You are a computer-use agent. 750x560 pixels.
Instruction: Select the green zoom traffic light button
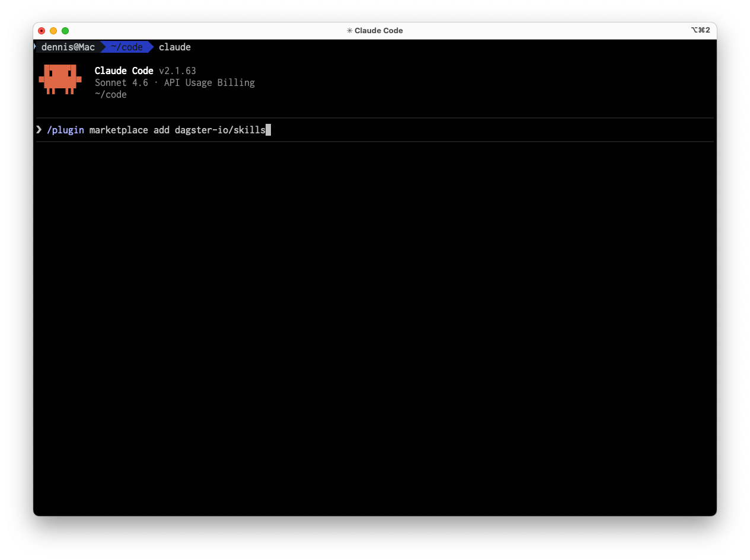(65, 30)
